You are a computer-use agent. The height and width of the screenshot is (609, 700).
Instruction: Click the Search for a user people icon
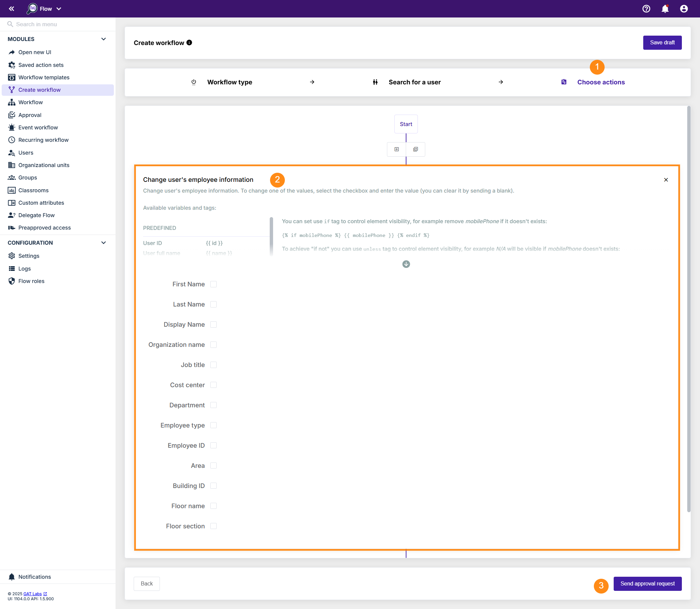(x=375, y=82)
